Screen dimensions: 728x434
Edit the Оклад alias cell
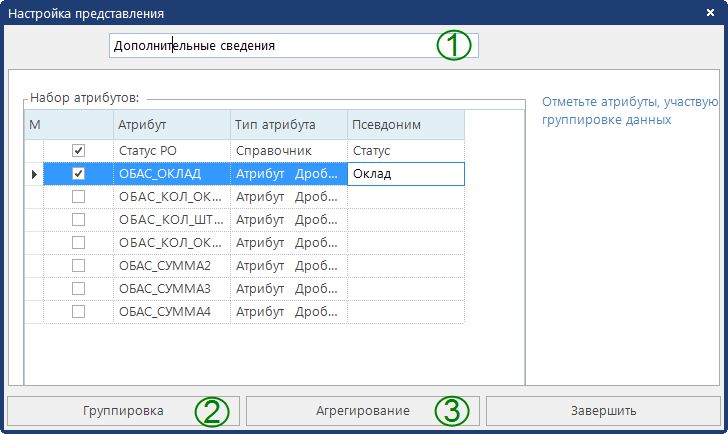(405, 174)
